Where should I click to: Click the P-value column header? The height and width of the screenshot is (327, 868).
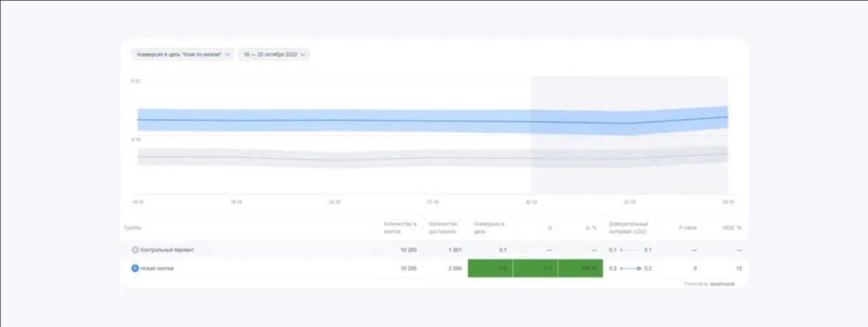point(687,228)
